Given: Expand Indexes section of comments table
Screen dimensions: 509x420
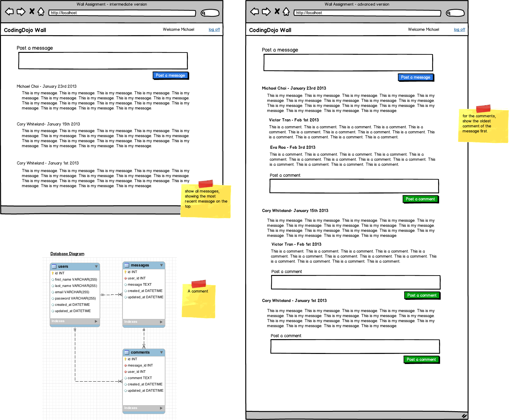Looking at the screenshot, I should (x=161, y=408).
